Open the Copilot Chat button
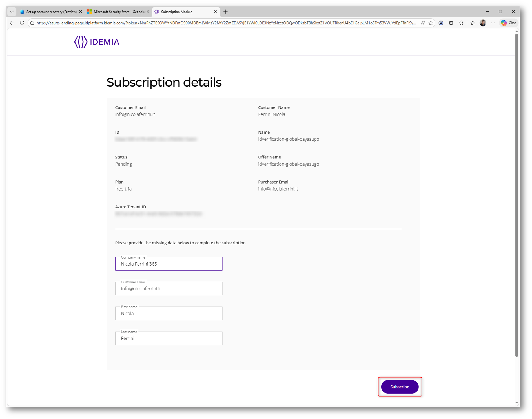Image resolution: width=532 pixels, height=419 pixels. tap(509, 23)
